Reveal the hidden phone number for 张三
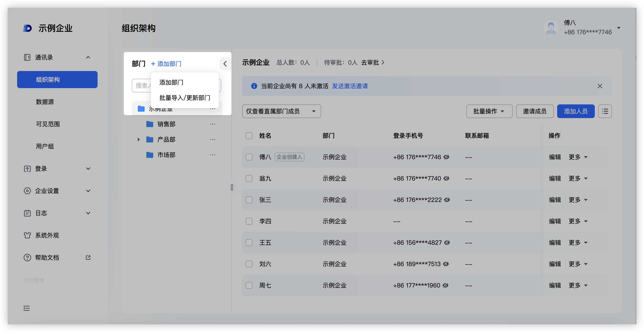 pyautogui.click(x=447, y=200)
